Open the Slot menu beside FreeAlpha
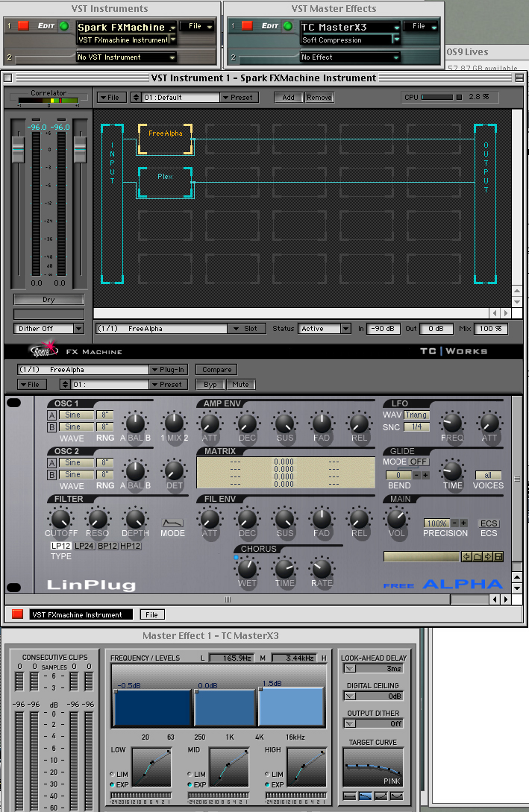The width and height of the screenshot is (529, 812). click(x=247, y=328)
